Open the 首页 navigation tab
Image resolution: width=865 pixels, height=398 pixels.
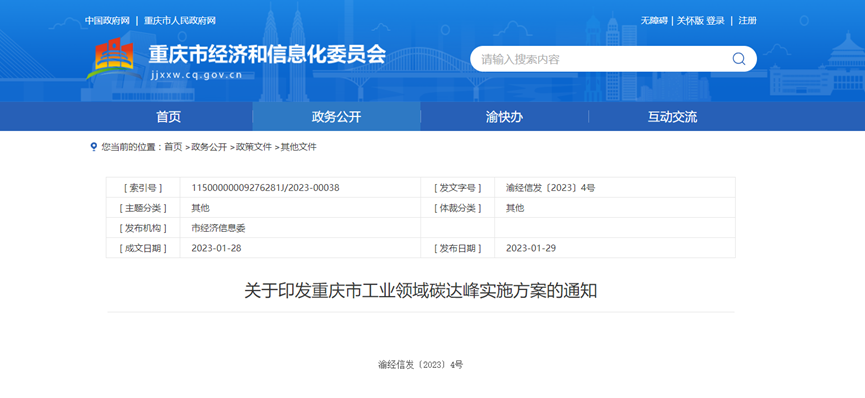coord(168,117)
